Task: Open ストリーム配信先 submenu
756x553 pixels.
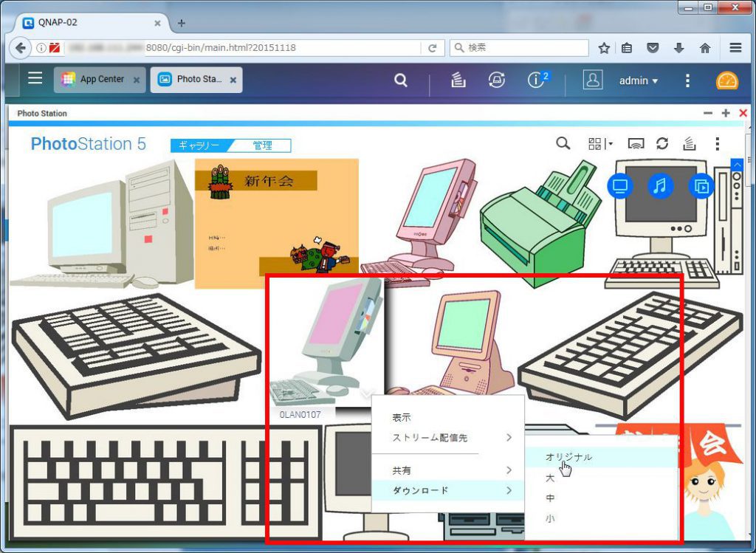Action: pyautogui.click(x=448, y=438)
